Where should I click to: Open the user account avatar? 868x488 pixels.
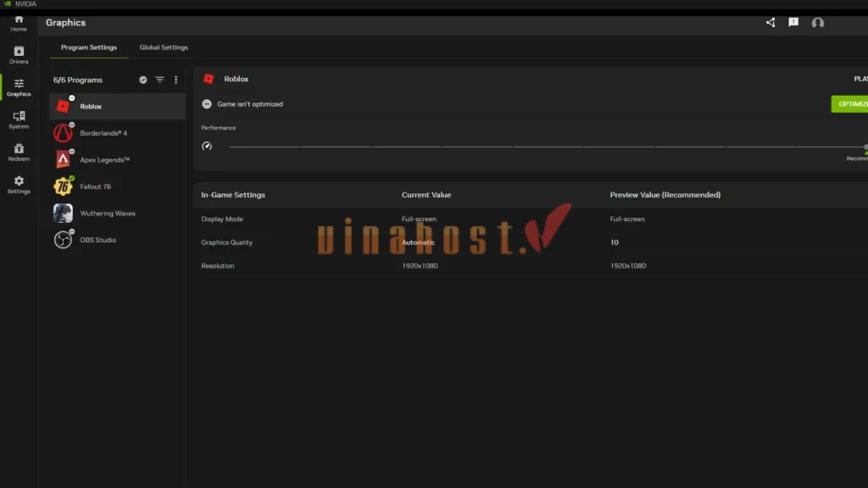point(818,23)
